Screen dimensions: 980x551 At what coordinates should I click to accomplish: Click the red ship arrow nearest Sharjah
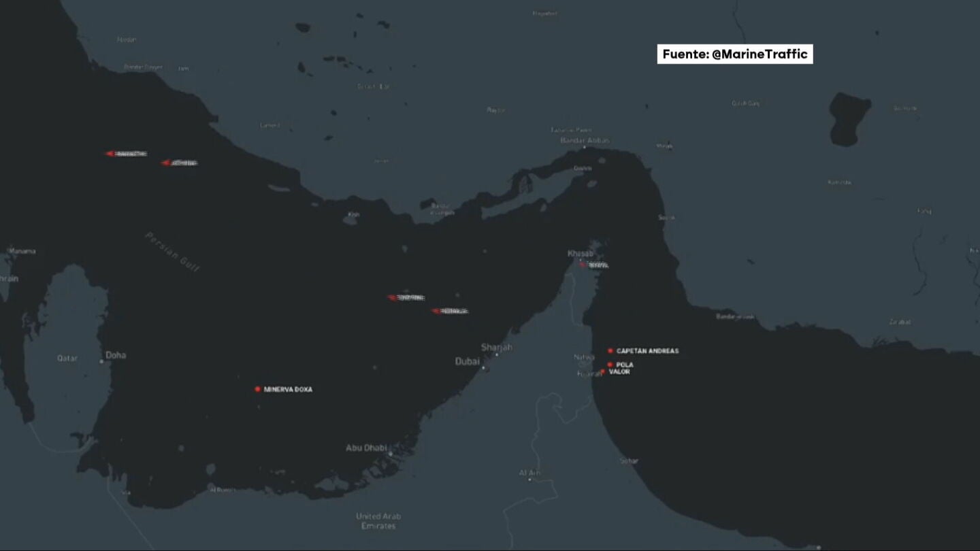coord(436,311)
